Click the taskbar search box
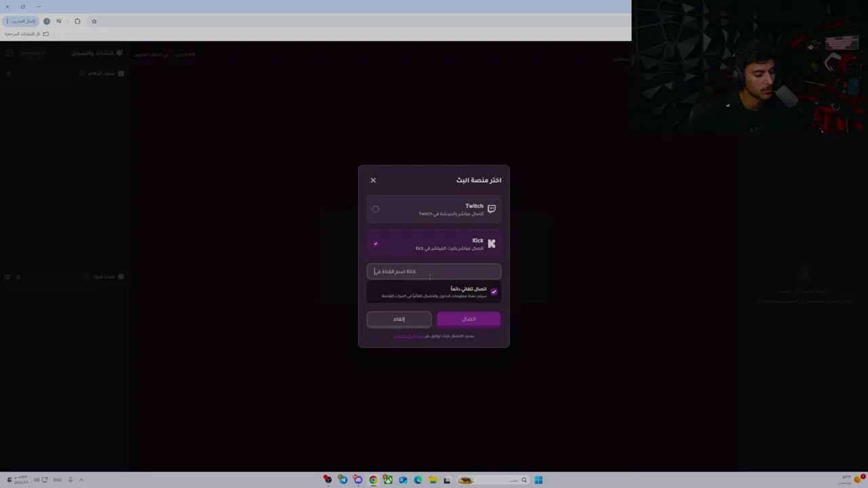 point(493,480)
